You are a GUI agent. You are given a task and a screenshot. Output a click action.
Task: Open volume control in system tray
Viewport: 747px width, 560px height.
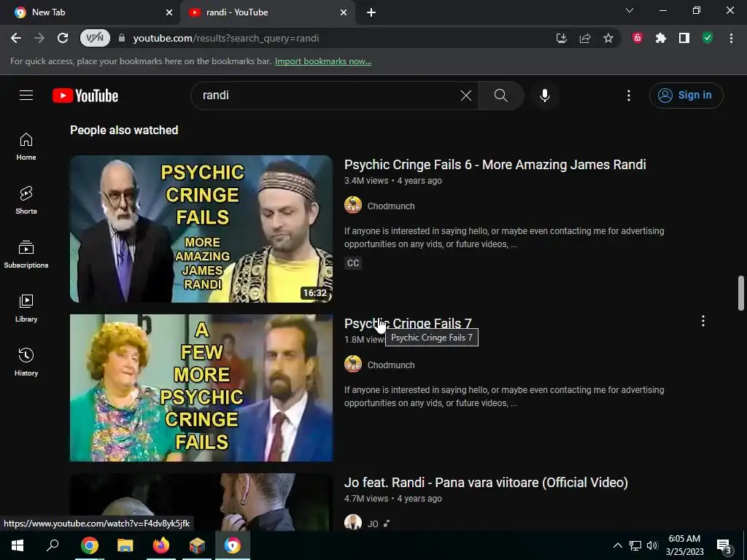coord(652,545)
